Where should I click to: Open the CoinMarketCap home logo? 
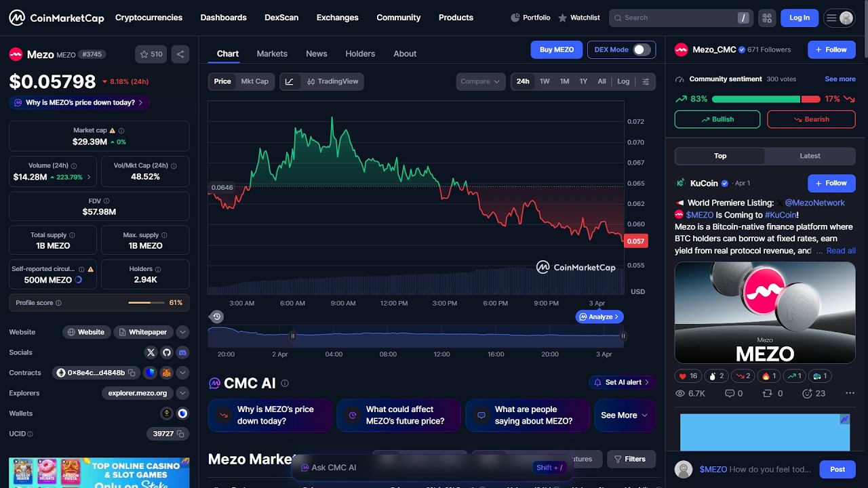pos(56,18)
